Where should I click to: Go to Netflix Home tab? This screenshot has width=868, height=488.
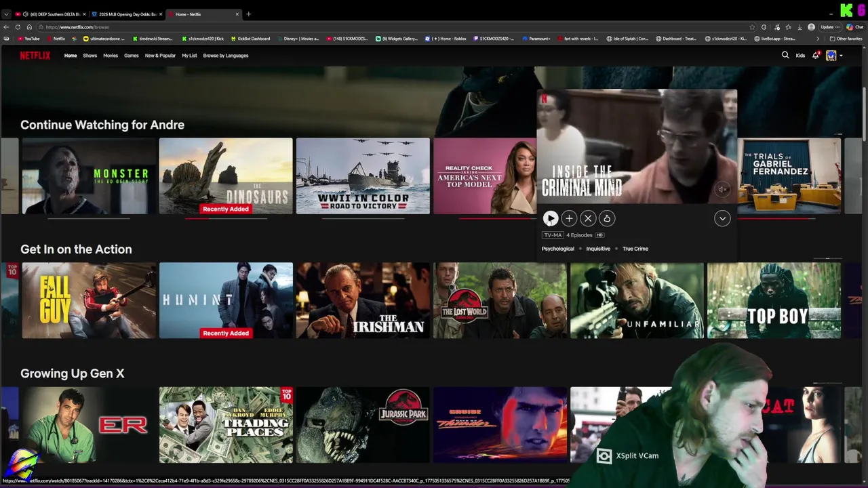pos(71,56)
